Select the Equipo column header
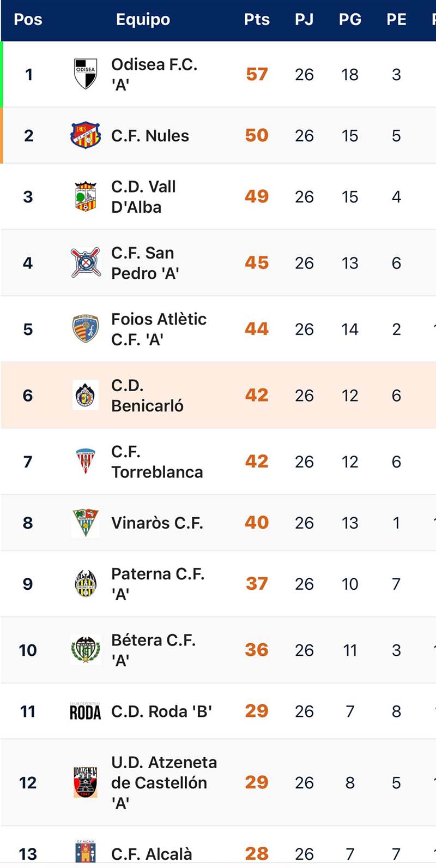The width and height of the screenshot is (436, 868). pos(143,20)
